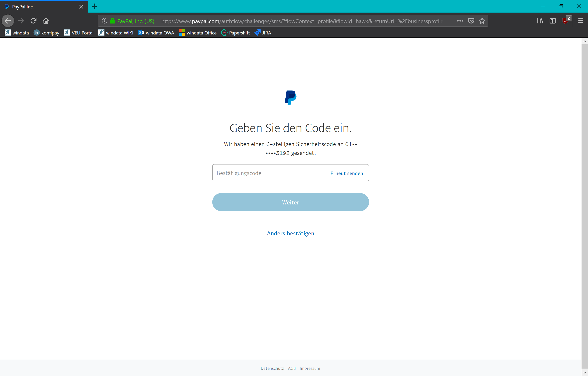Bookmark this page with the star

coord(482,21)
